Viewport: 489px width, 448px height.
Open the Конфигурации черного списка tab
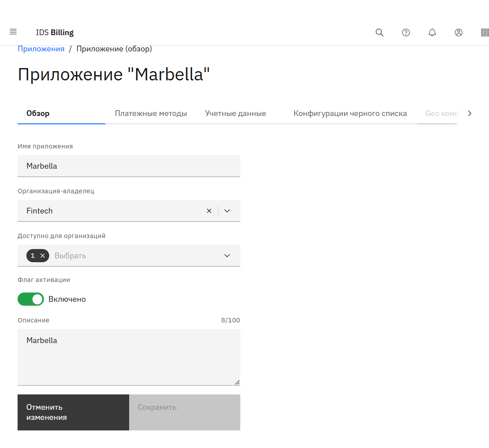click(350, 113)
